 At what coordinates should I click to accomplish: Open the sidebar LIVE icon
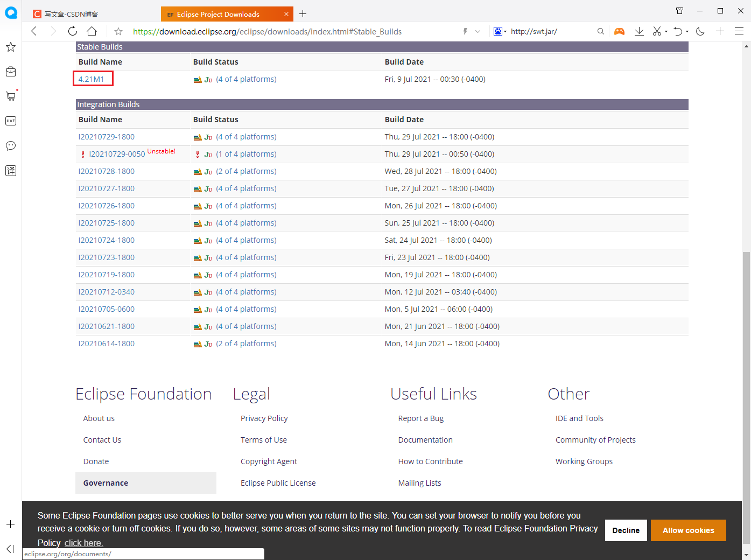tap(11, 121)
